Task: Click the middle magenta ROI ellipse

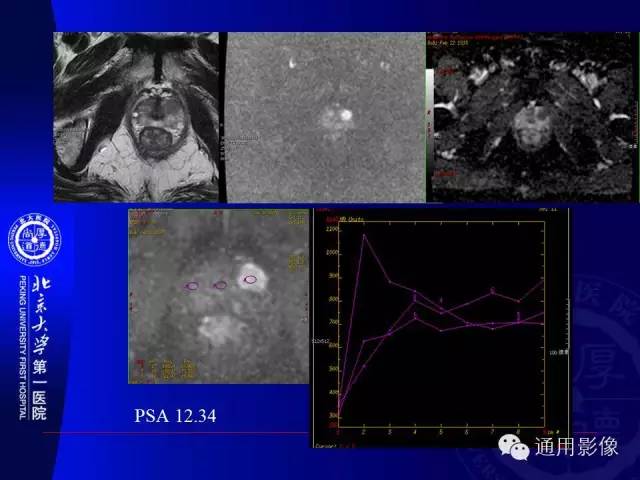Action: [220, 285]
